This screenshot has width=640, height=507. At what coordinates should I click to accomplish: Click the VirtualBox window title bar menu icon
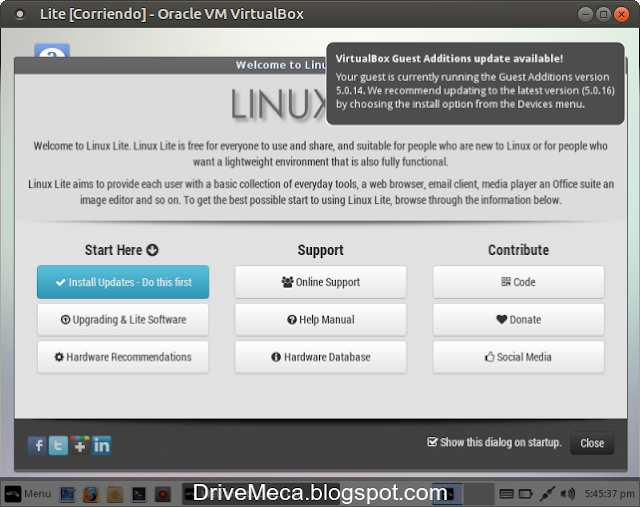pyautogui.click(x=20, y=14)
